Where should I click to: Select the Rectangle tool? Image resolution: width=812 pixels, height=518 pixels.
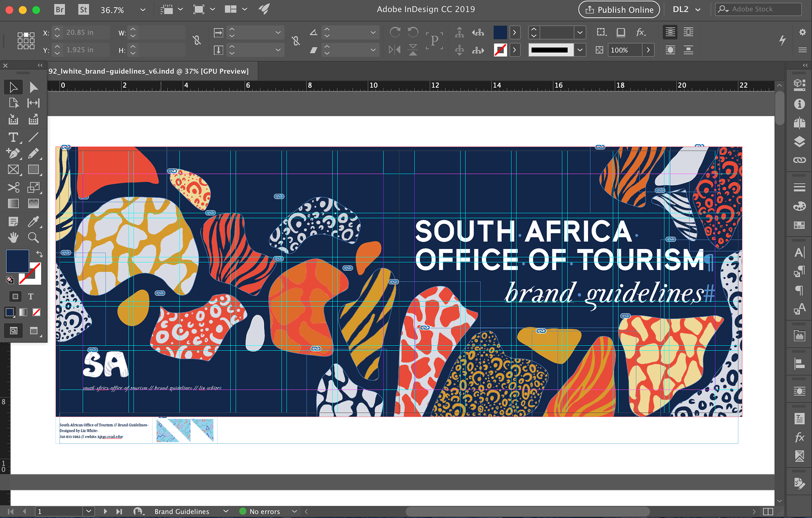pyautogui.click(x=33, y=170)
